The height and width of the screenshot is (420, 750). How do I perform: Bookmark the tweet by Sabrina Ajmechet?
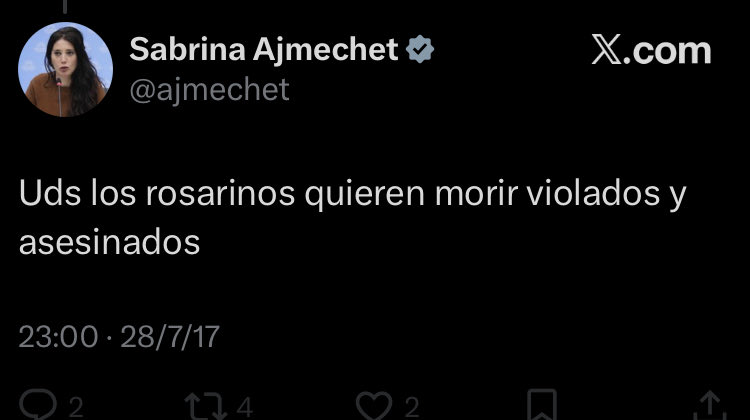tap(541, 405)
